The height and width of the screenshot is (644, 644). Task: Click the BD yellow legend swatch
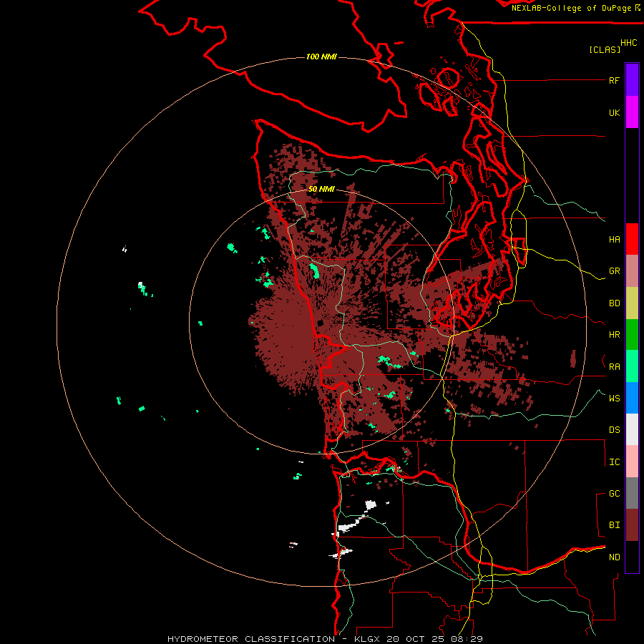(x=632, y=303)
